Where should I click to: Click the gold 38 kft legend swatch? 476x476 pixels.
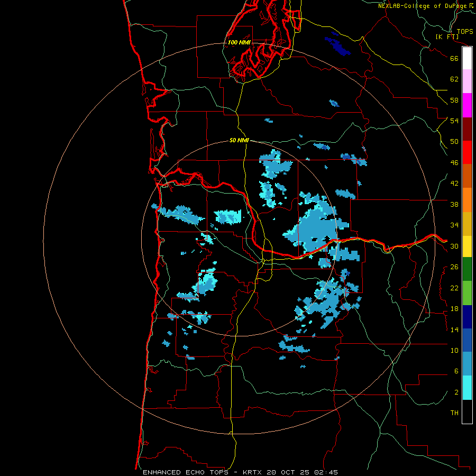tap(467, 223)
